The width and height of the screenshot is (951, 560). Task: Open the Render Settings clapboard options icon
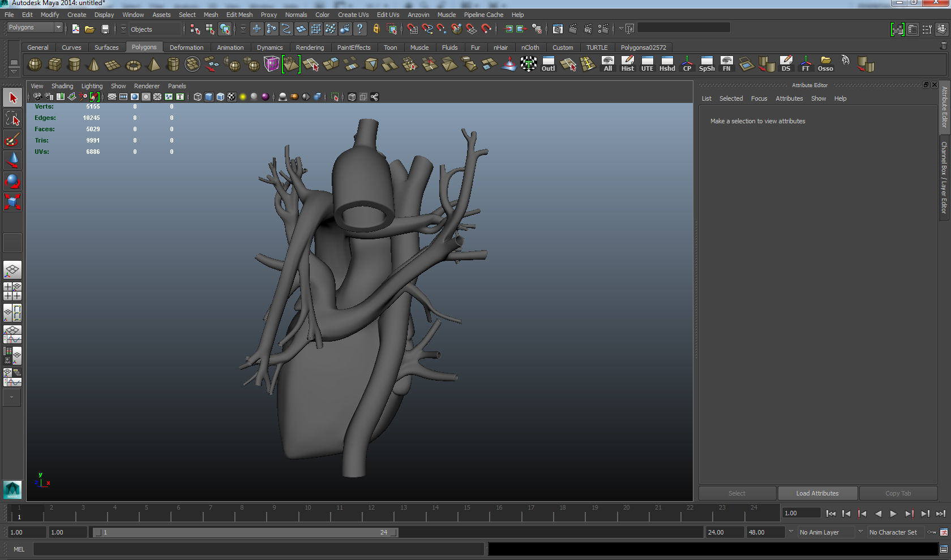click(603, 28)
